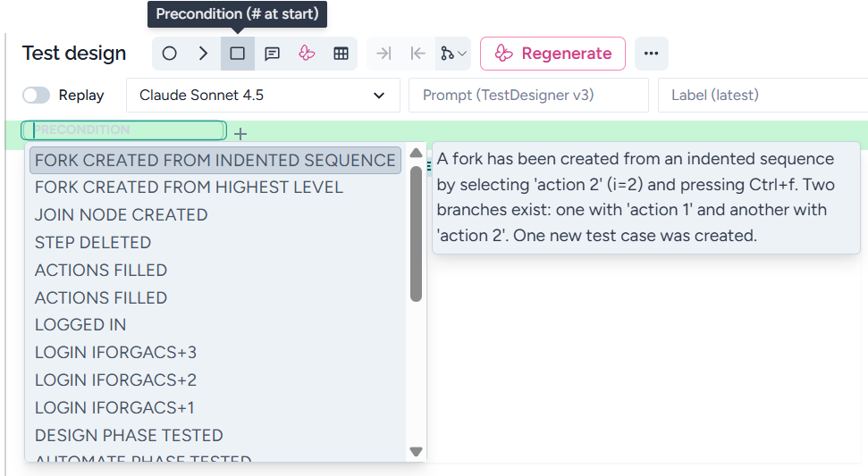
Task: Click the plus icon beside the precondition field
Action: tap(240, 134)
